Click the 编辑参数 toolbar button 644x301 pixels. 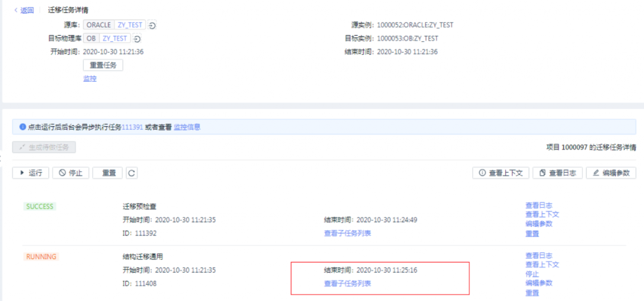click(x=611, y=173)
